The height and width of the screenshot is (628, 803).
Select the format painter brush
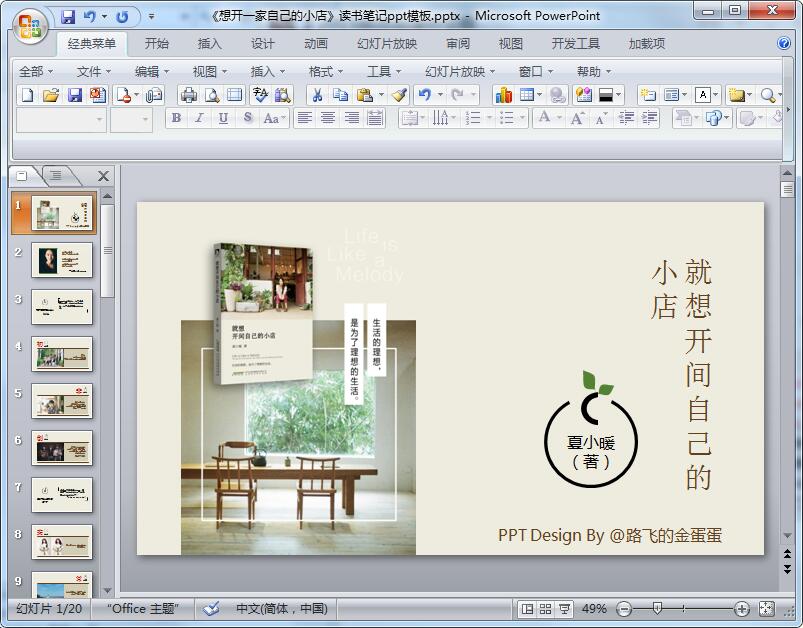(x=399, y=95)
